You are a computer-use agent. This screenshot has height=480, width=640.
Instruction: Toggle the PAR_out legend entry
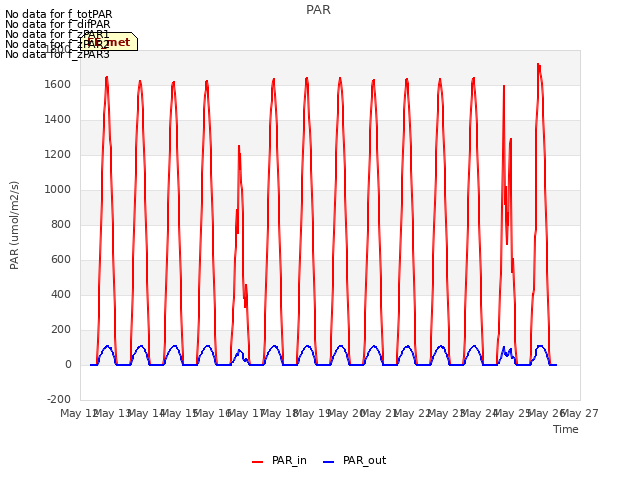pyautogui.click(x=354, y=460)
